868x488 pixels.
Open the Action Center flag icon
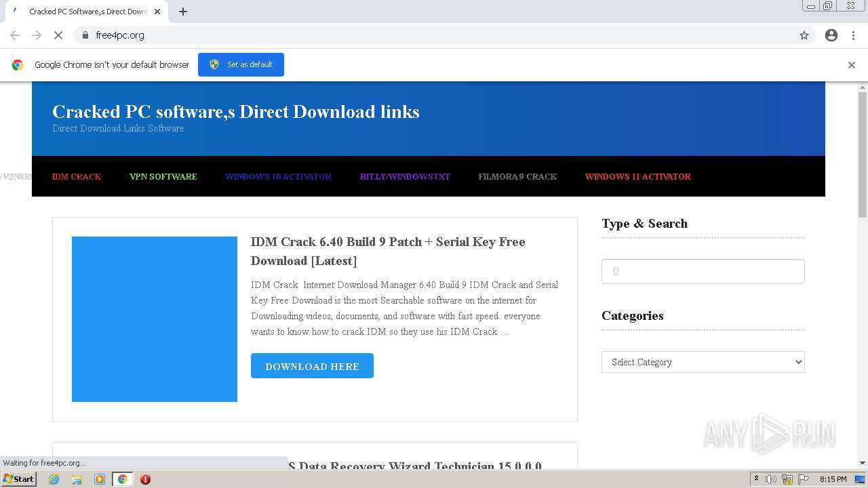coord(803,479)
